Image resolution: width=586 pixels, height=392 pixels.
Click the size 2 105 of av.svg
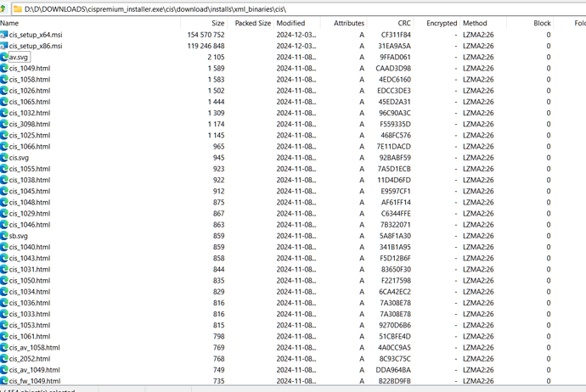coord(216,57)
